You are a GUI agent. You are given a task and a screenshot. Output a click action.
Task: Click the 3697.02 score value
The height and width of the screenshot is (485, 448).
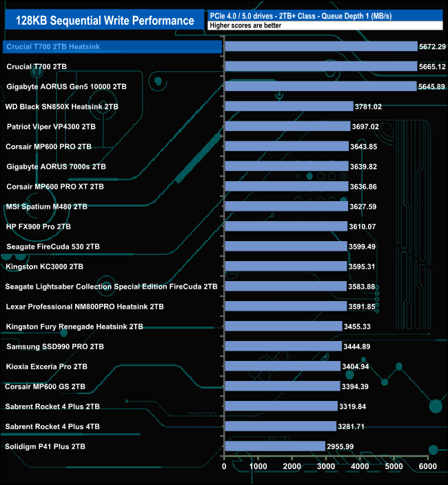point(365,127)
